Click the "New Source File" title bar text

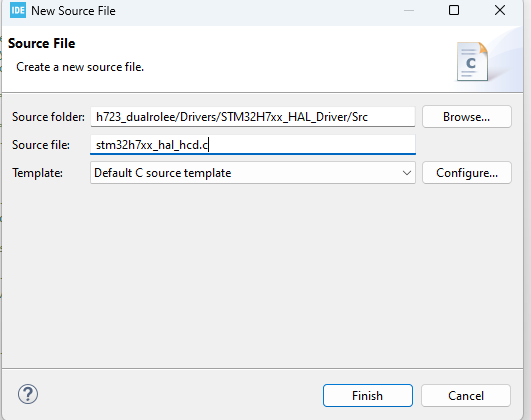click(73, 11)
